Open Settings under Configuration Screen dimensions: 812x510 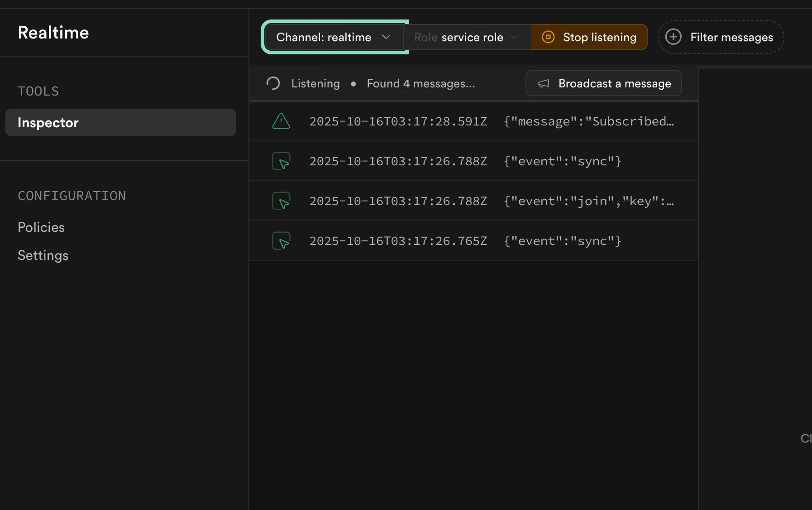(x=43, y=255)
